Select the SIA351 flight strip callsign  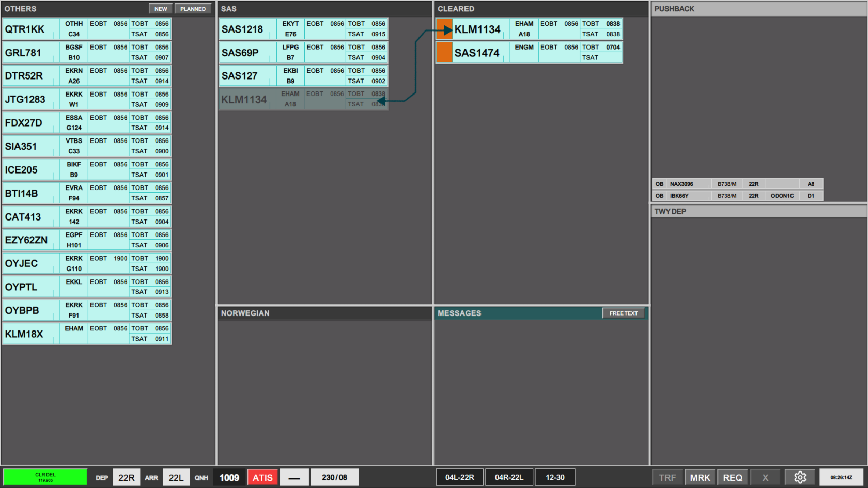21,146
